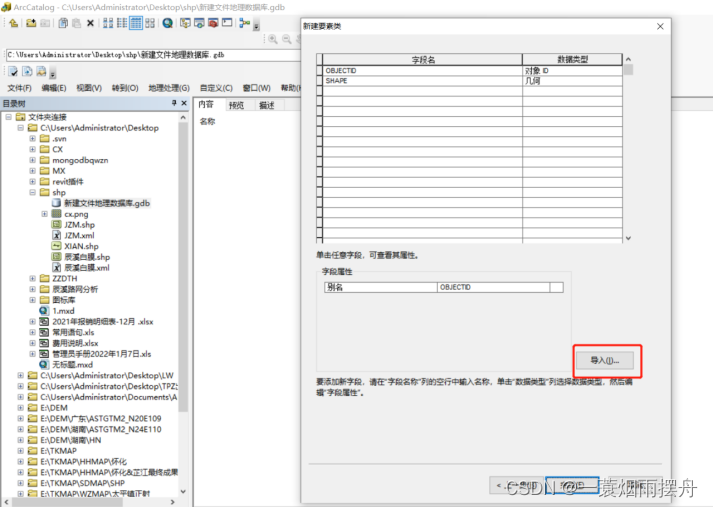713x507 pixels.
Task: Open the Search window icon
Action: [199, 23]
